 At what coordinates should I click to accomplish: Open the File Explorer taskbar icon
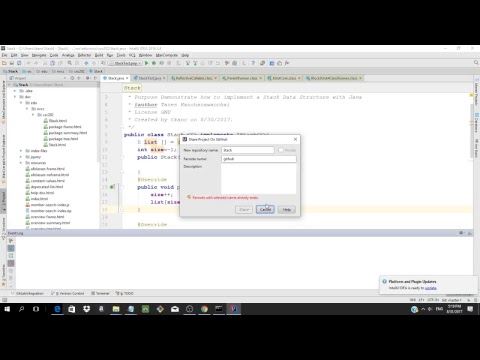tap(116, 309)
